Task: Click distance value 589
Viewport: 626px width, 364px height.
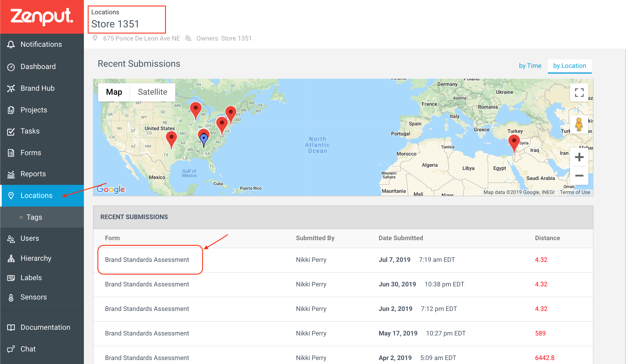Action: 540,333
